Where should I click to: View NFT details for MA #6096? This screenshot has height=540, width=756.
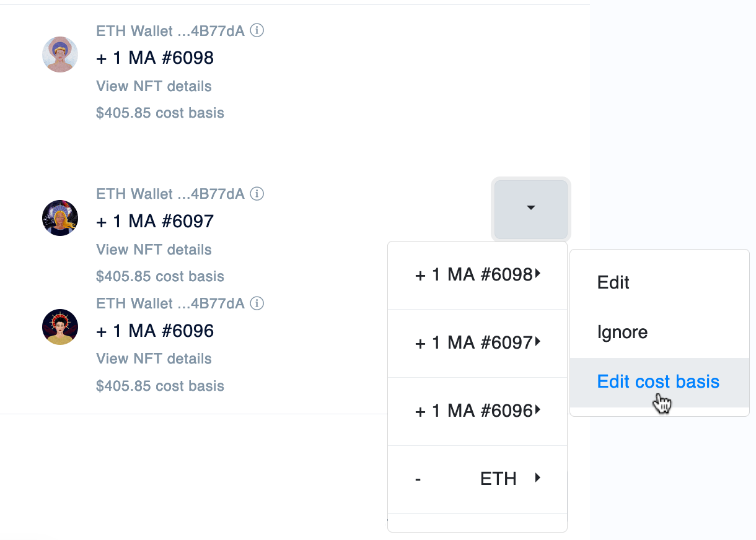pyautogui.click(x=154, y=359)
